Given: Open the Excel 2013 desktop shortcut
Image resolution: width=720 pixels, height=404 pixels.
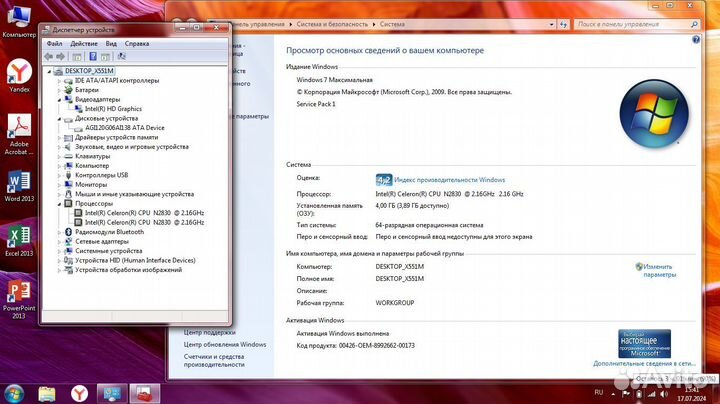Looking at the screenshot, I should click(x=19, y=241).
